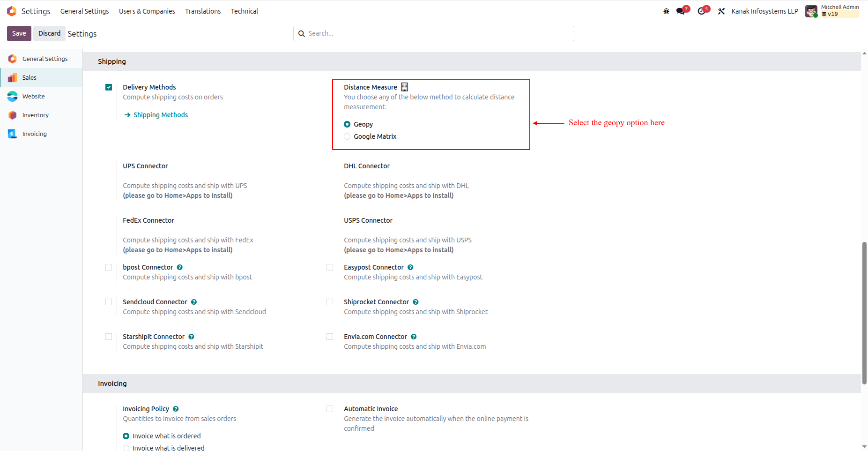Viewport: 868px width, 451px height.
Task: Click the Save button
Action: click(x=19, y=33)
